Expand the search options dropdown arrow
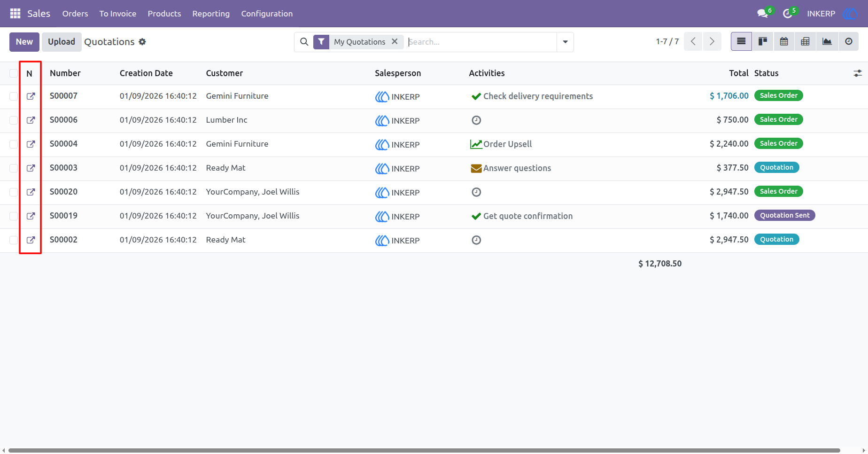The height and width of the screenshot is (454, 868). coord(565,42)
